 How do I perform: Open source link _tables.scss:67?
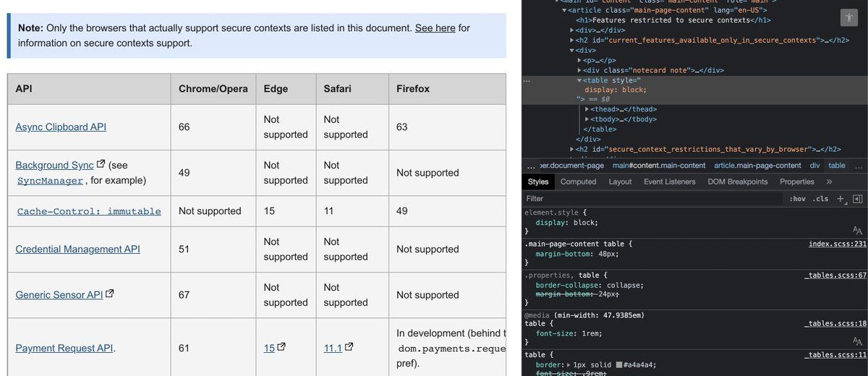point(835,275)
